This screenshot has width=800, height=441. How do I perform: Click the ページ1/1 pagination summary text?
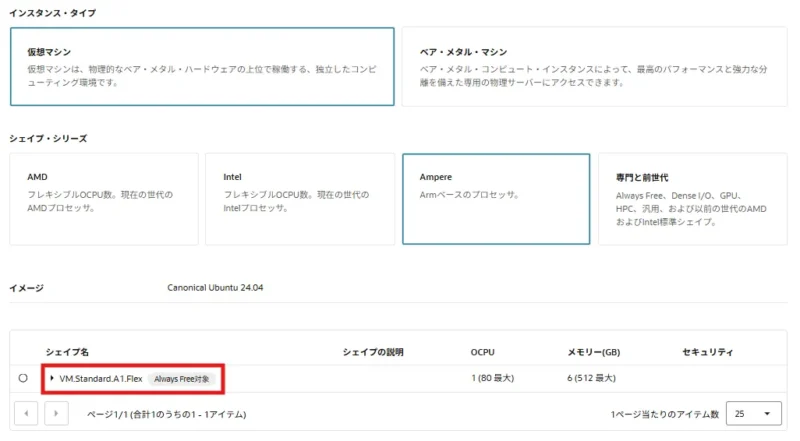166,414
